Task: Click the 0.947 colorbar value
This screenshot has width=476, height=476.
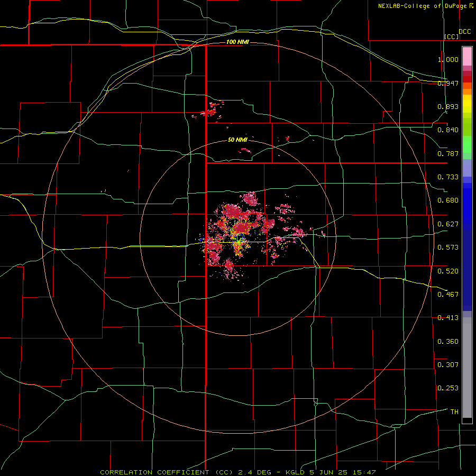Action: coord(448,83)
